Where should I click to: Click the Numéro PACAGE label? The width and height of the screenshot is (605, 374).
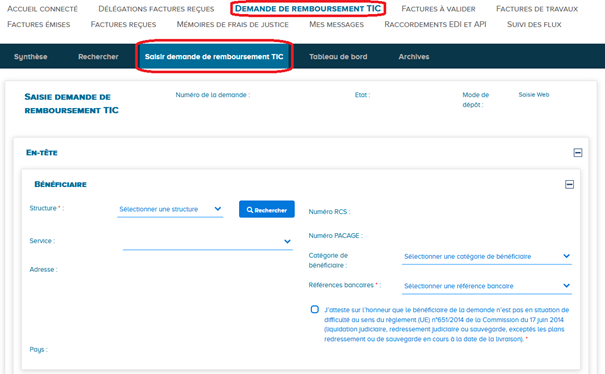click(336, 235)
